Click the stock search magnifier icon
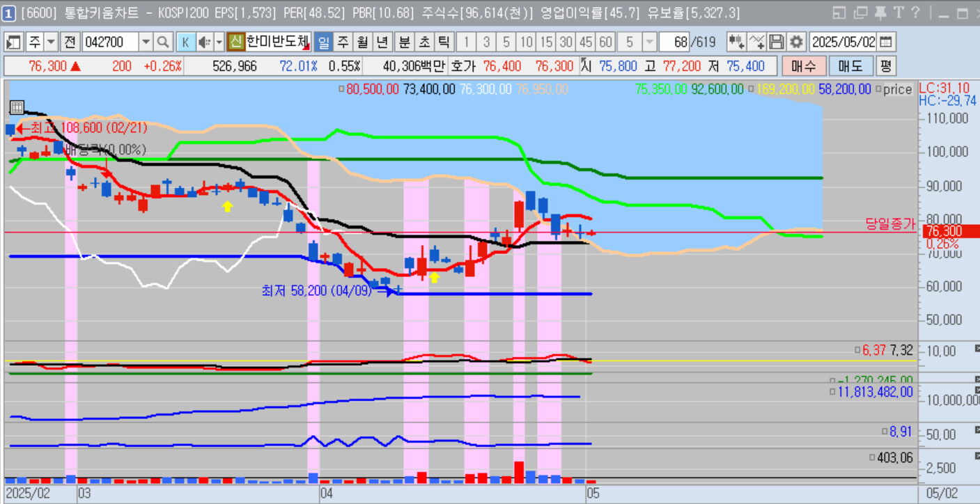This screenshot has width=980, height=504. (x=163, y=42)
